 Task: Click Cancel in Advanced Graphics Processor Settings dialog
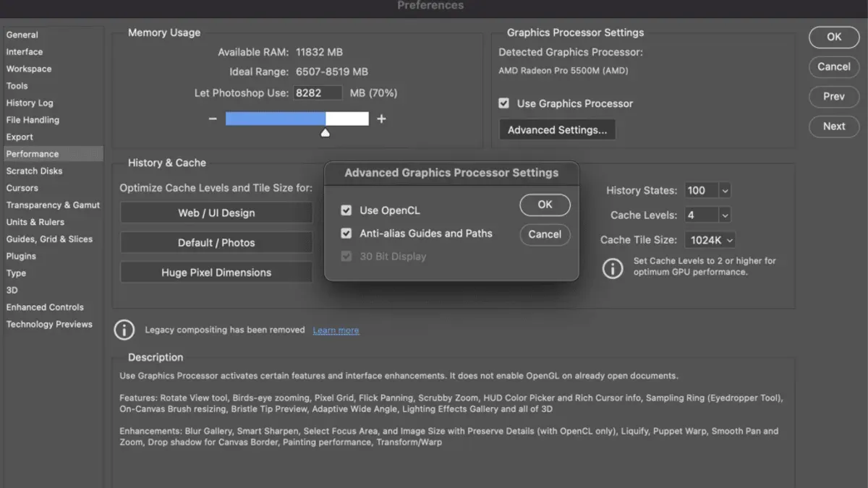pos(545,234)
